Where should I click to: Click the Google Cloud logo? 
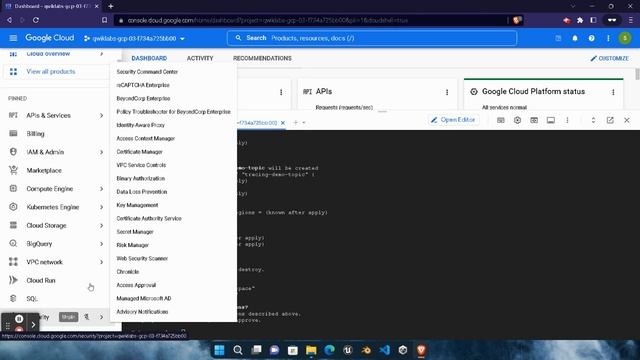49,38
